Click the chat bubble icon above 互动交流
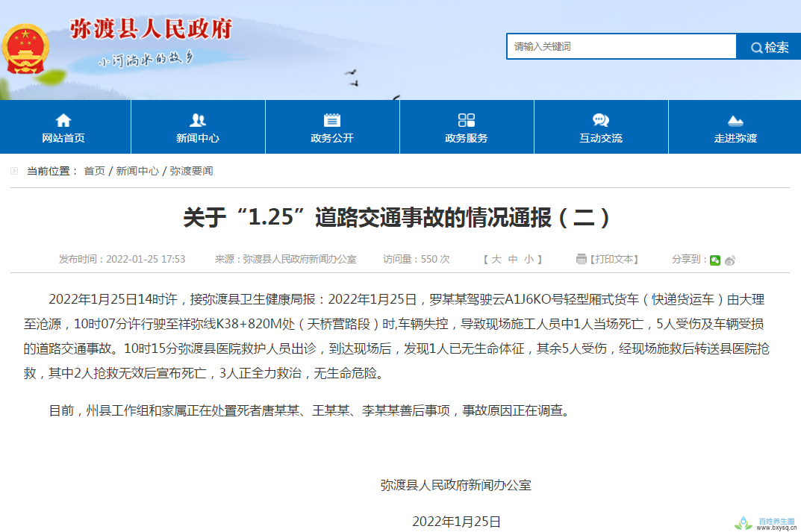The image size is (801, 532). coord(601,120)
